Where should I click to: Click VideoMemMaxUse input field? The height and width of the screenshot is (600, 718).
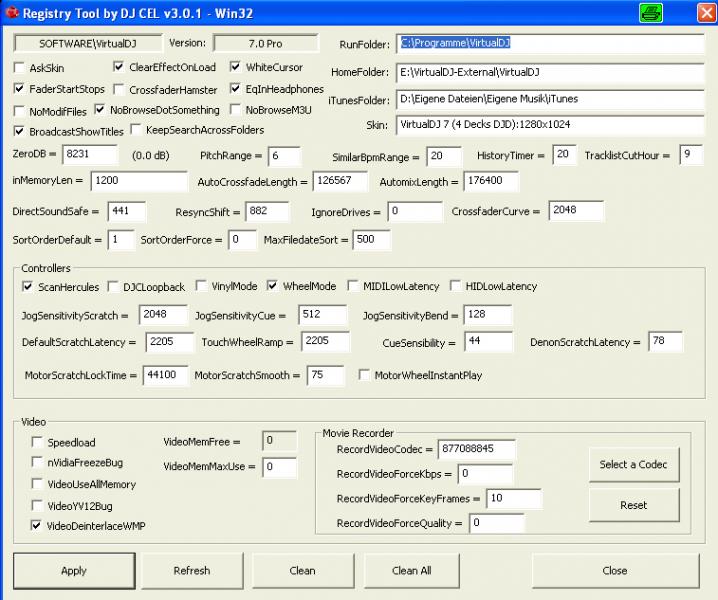click(x=279, y=467)
